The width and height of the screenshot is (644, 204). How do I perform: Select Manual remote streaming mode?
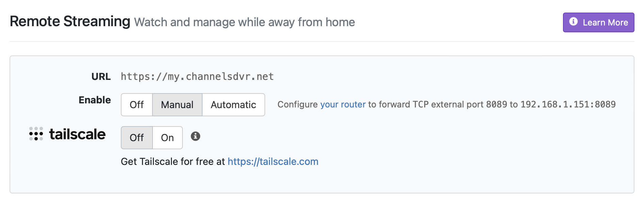click(177, 105)
